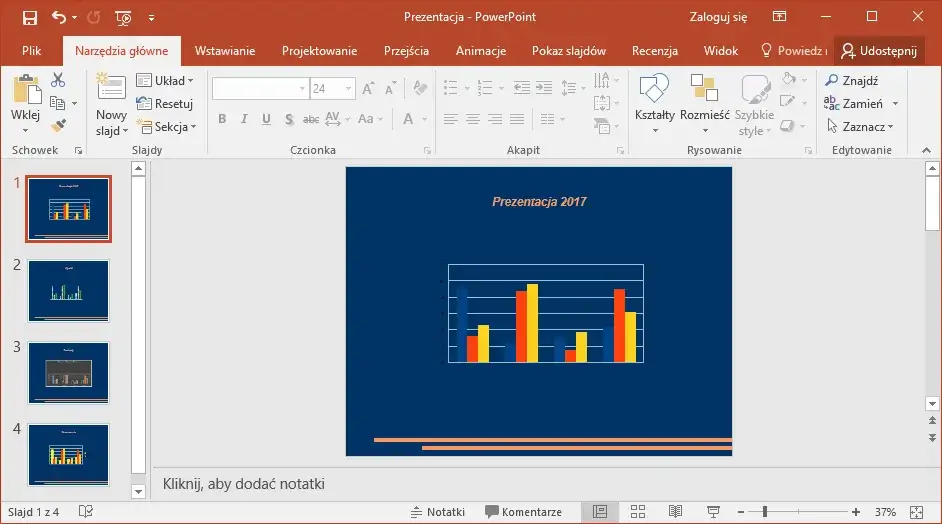Screen dimensions: 942x524
Task: Toggle the Notatki notes pane
Action: 438,512
